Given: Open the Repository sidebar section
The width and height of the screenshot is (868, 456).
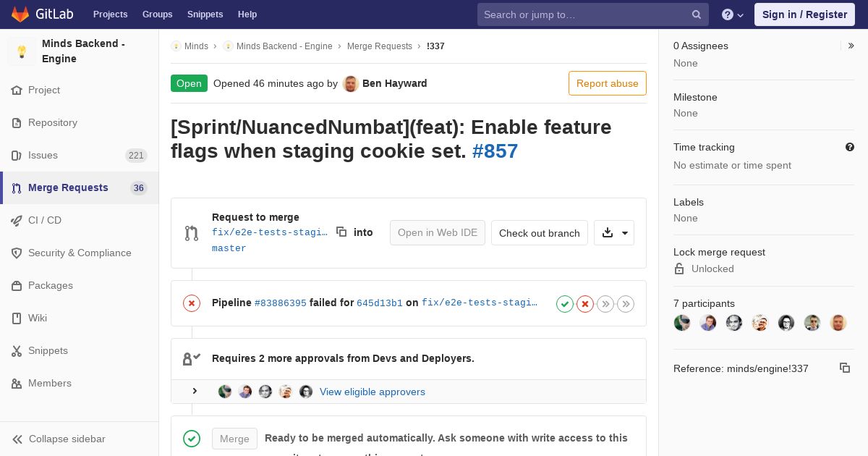Looking at the screenshot, I should [x=80, y=122].
